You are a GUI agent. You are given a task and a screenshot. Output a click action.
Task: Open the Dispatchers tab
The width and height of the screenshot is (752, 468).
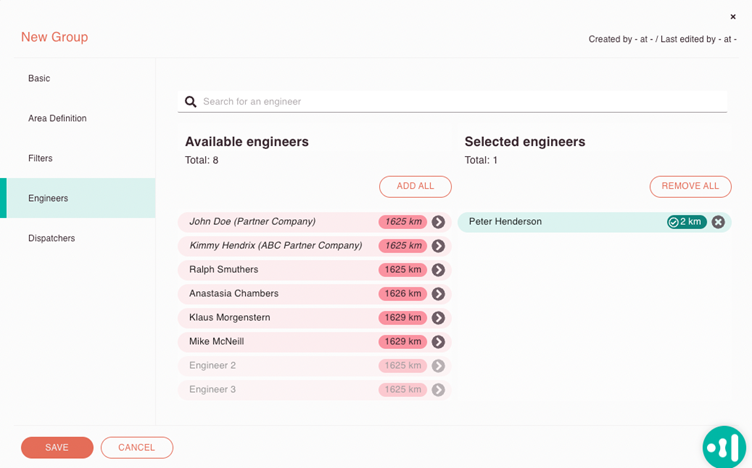click(51, 238)
